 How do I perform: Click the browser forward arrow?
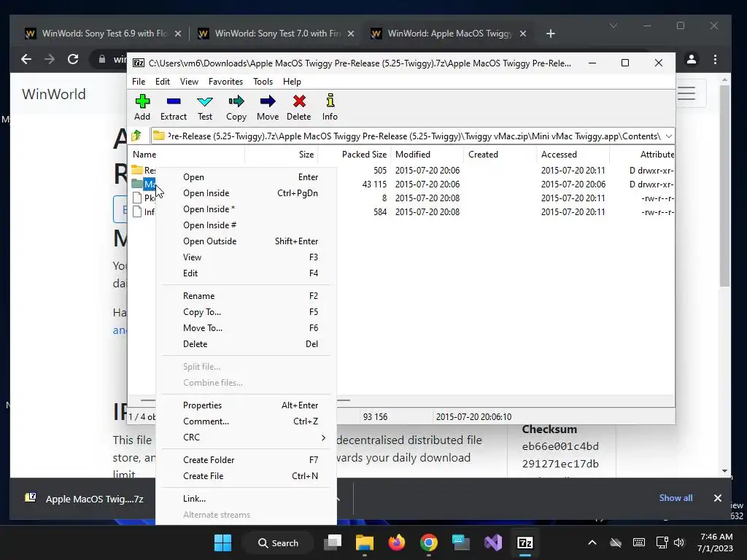49,59
